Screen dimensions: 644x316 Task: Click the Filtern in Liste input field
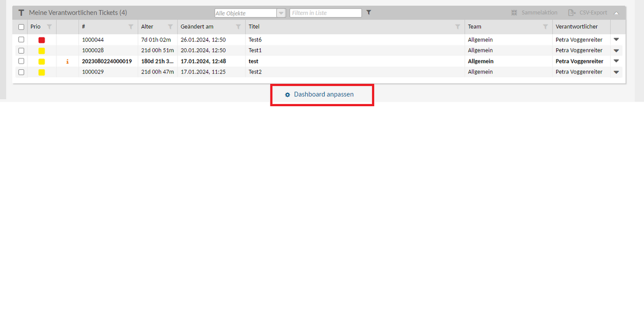325,13
